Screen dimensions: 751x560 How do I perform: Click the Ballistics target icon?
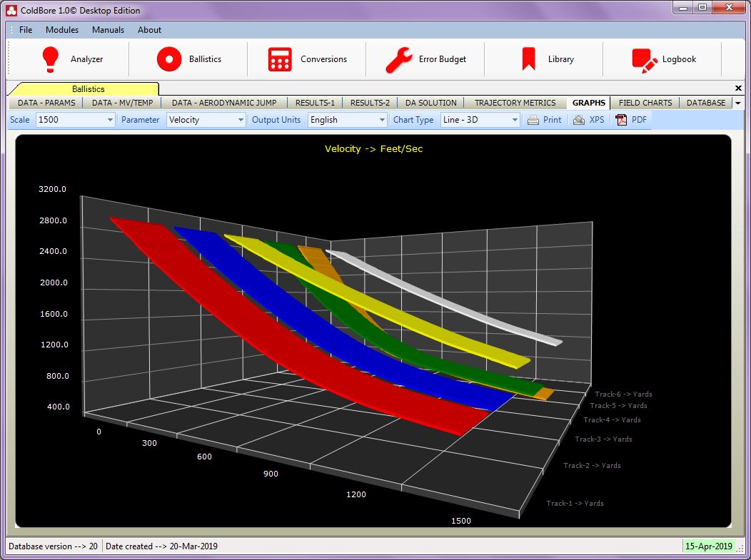pyautogui.click(x=169, y=59)
